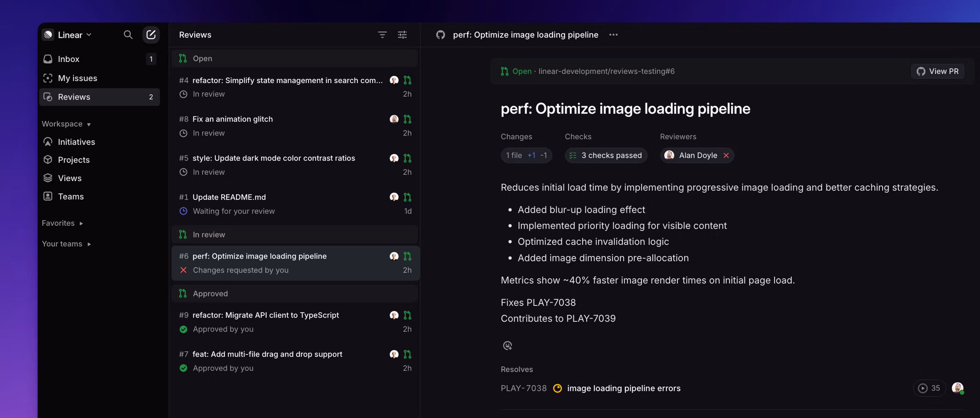Click the three-dot menu beside the PR title
Screen dimensions: 980x418
click(613, 35)
